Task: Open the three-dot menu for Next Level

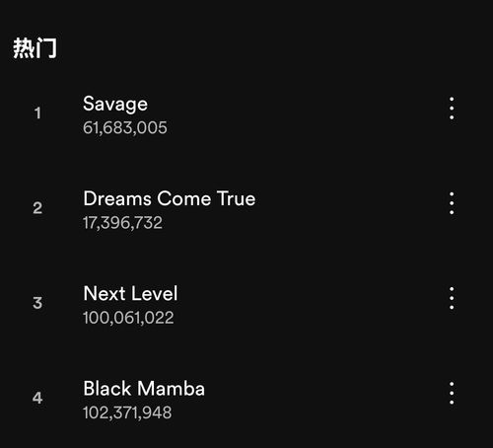Action: 452,298
